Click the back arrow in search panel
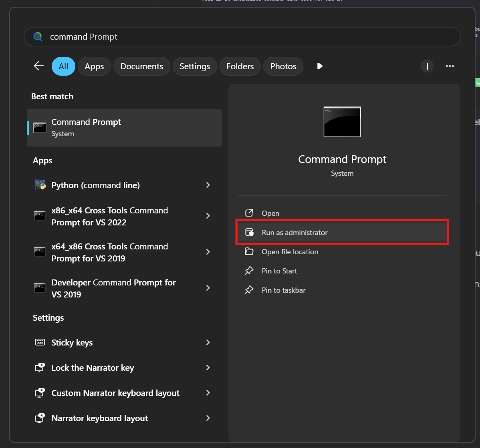Image resolution: width=480 pixels, height=448 pixels. tap(39, 66)
